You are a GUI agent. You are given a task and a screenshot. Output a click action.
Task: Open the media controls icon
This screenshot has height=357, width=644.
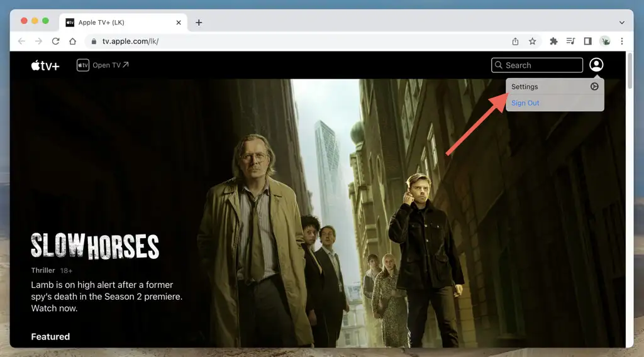pos(570,41)
